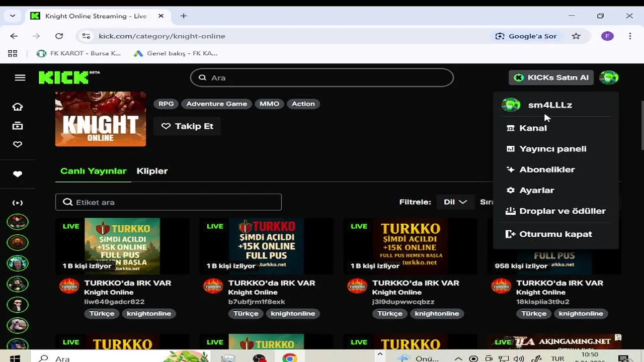Click the Knight Online category cover image

(101, 119)
